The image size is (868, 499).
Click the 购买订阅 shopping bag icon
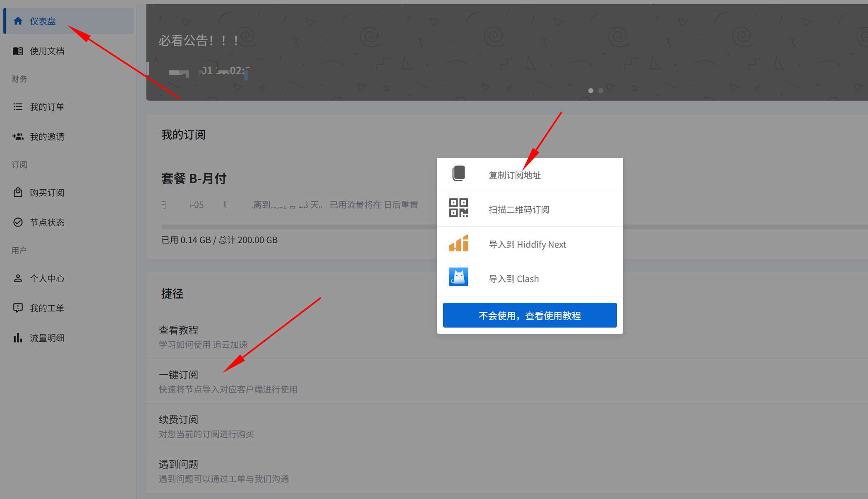pyautogui.click(x=18, y=193)
